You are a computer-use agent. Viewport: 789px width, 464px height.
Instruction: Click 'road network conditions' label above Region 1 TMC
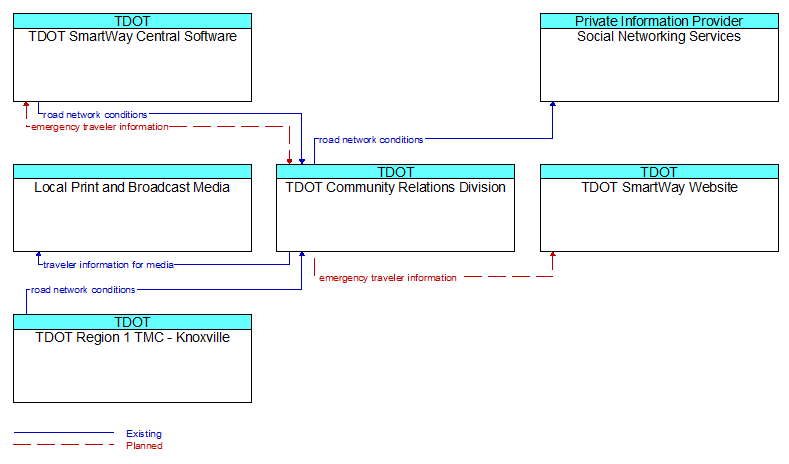click(x=83, y=290)
